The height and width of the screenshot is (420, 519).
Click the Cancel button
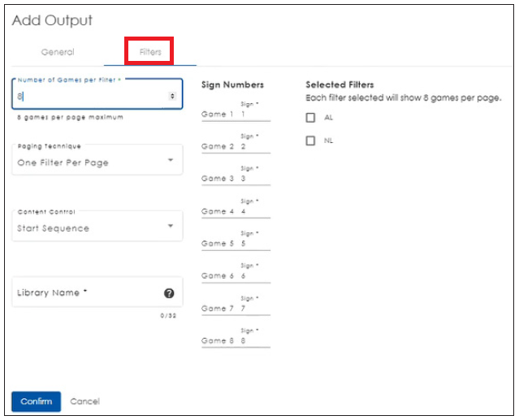[x=84, y=401]
